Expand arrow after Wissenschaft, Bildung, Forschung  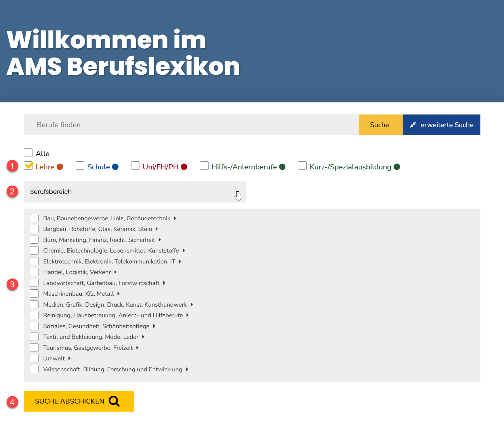point(187,369)
